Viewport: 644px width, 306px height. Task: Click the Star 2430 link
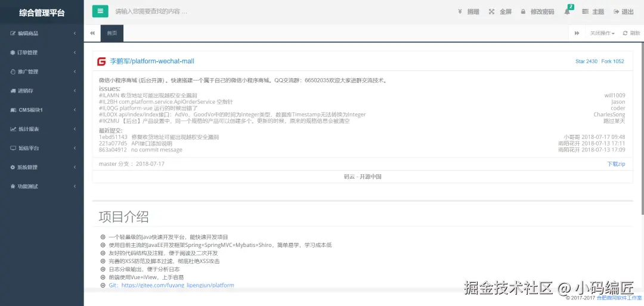click(x=587, y=61)
